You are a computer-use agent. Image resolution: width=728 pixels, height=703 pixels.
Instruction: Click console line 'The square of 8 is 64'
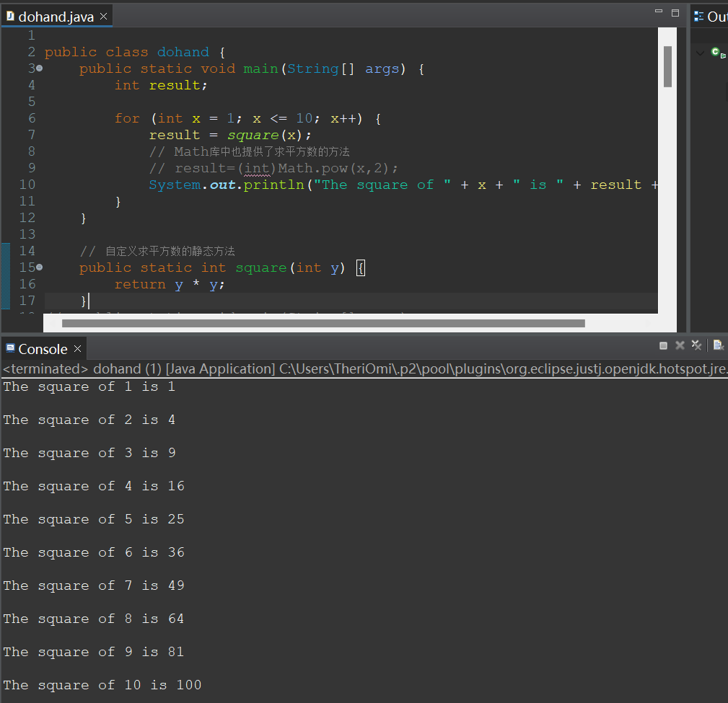94,619
